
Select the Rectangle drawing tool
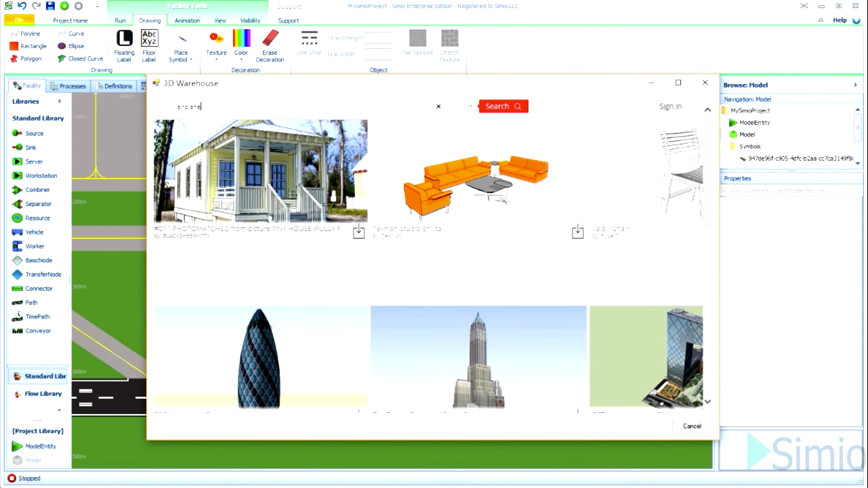(x=32, y=45)
